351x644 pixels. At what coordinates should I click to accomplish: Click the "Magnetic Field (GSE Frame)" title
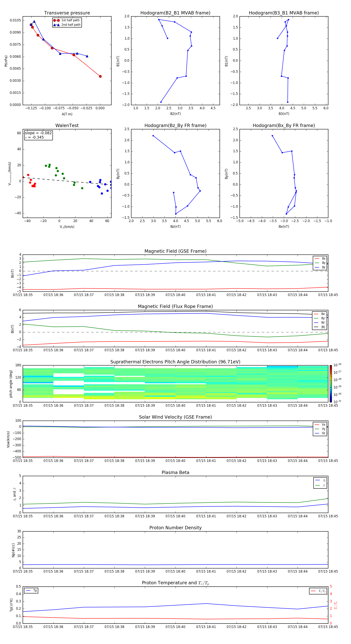click(x=175, y=251)
